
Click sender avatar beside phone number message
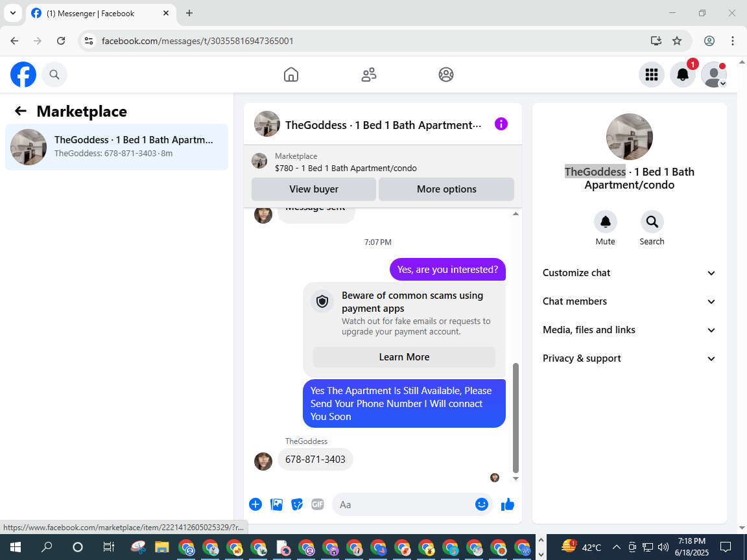(263, 461)
